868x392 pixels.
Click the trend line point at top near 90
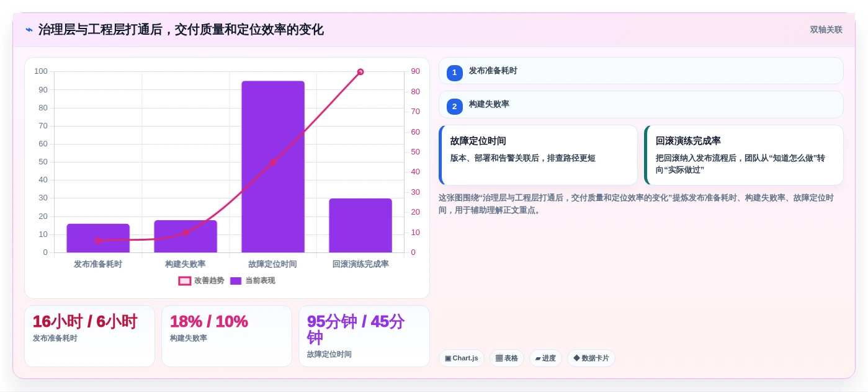[x=360, y=72]
